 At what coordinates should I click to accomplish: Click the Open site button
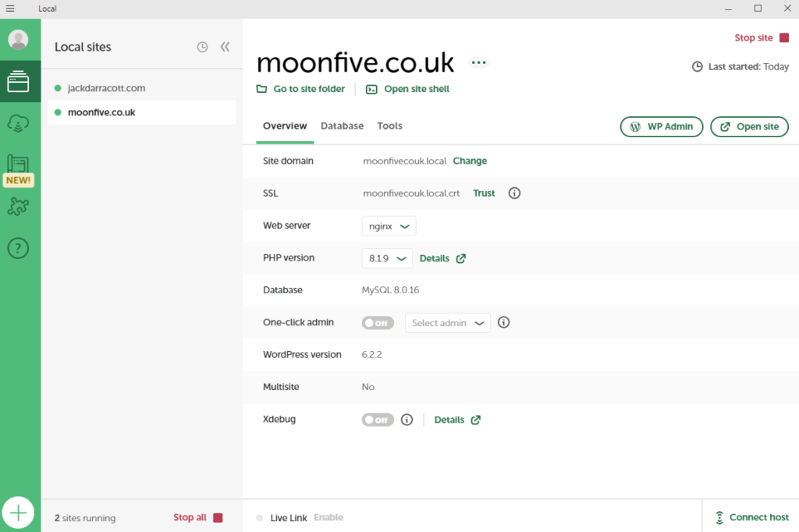click(x=749, y=127)
